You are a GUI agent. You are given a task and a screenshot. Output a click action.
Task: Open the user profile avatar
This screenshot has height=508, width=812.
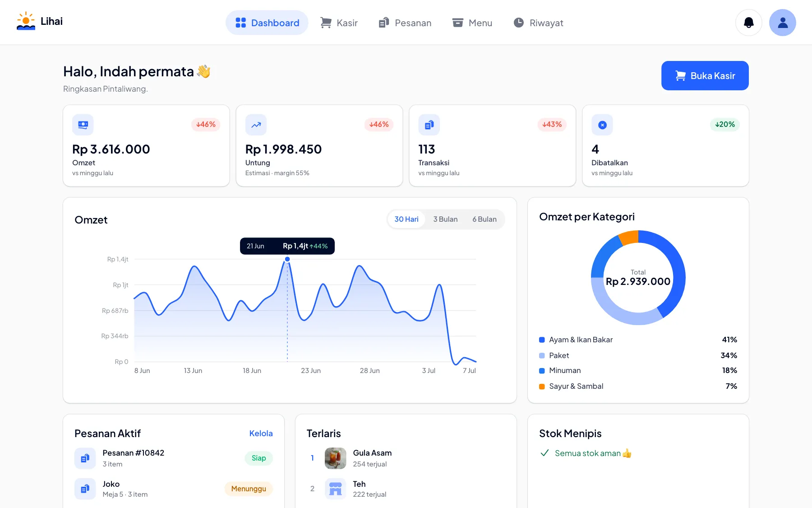tap(783, 23)
